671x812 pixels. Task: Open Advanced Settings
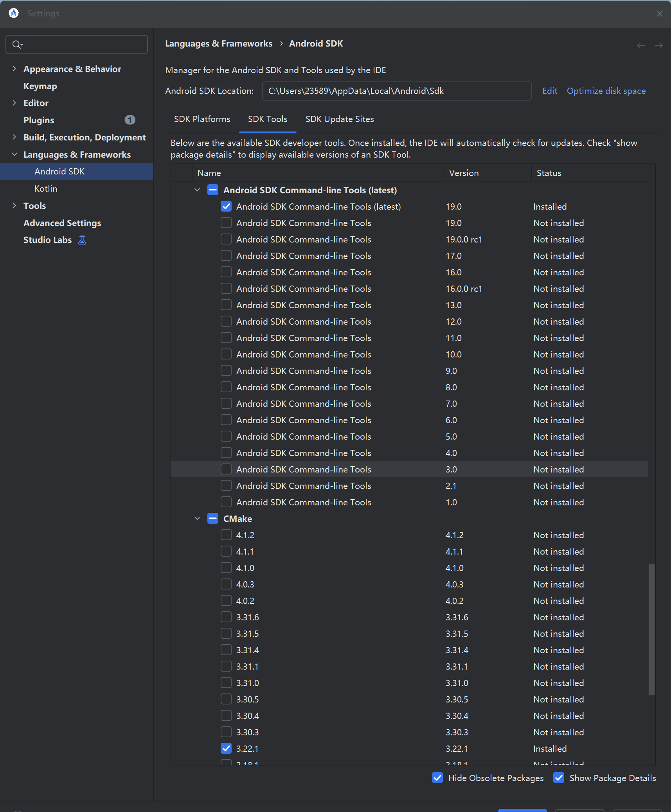[62, 223]
